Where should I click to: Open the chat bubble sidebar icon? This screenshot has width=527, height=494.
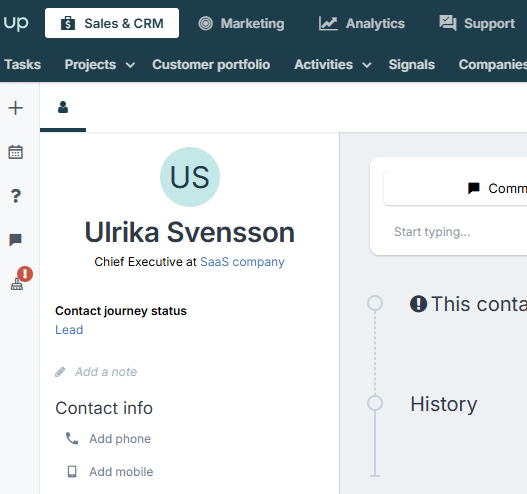(15, 240)
